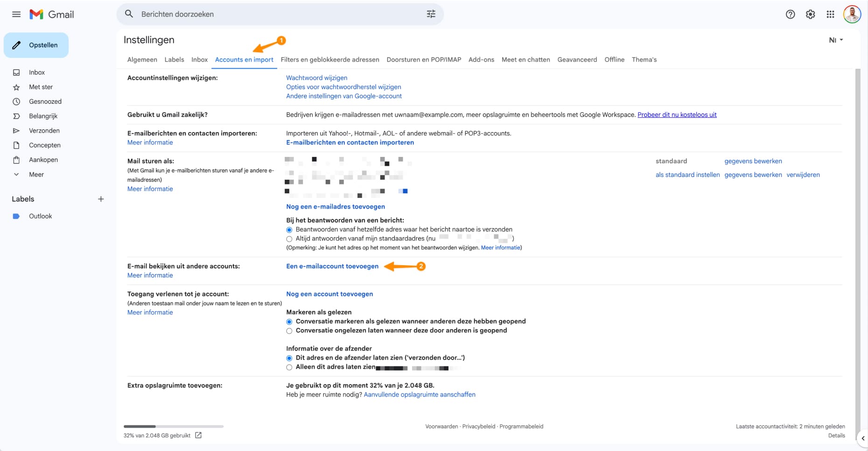
Task: Choose 'Alleen dit adres laten zien' option
Action: point(289,367)
